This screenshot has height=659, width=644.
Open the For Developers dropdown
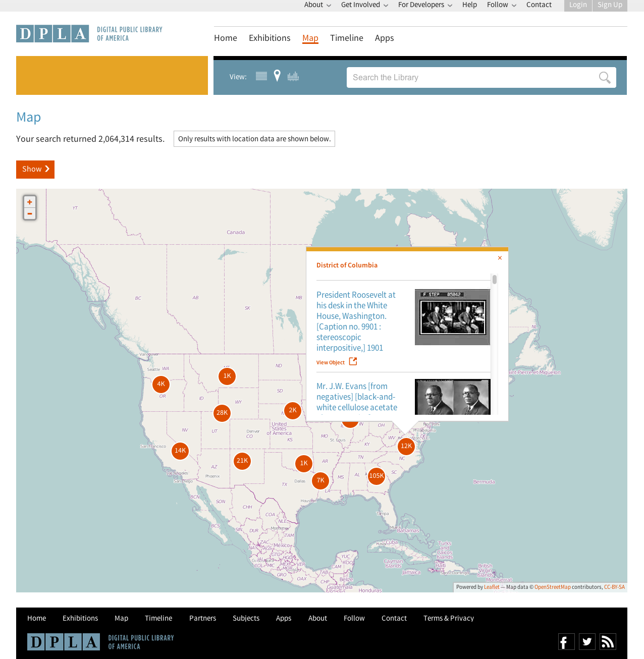425,5
